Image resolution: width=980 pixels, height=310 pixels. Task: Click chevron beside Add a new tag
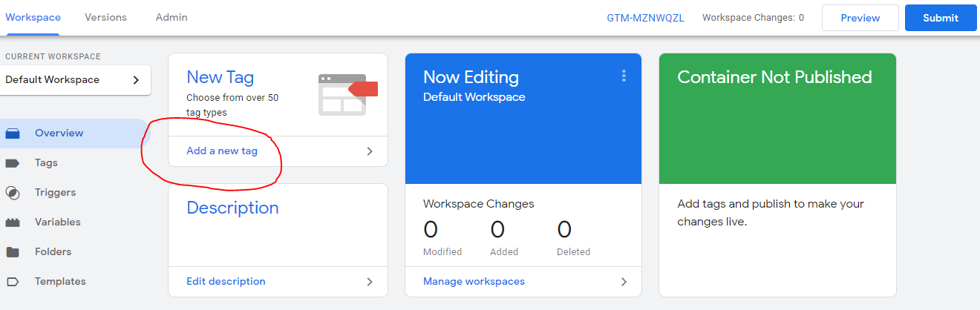tap(370, 151)
